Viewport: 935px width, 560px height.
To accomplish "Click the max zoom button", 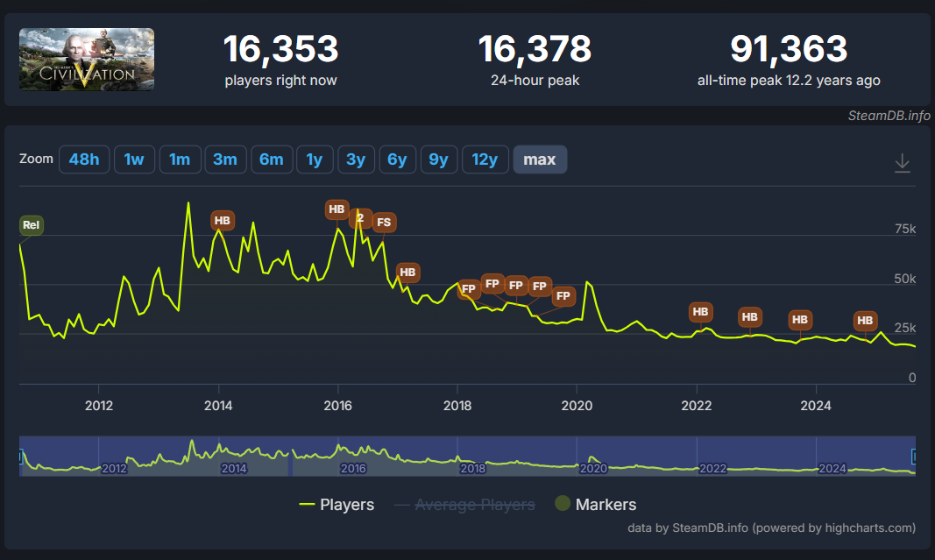I will [540, 159].
